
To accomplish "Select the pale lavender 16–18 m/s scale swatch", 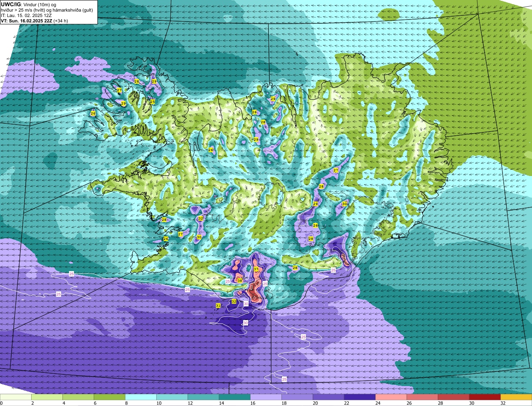I will click(x=266, y=397).
